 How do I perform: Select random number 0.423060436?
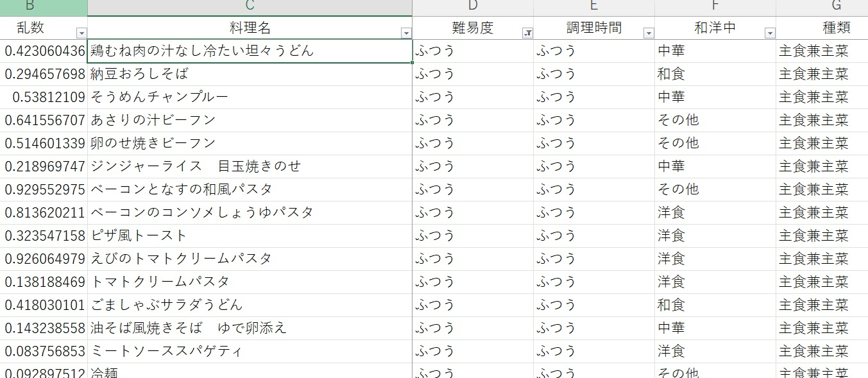44,51
